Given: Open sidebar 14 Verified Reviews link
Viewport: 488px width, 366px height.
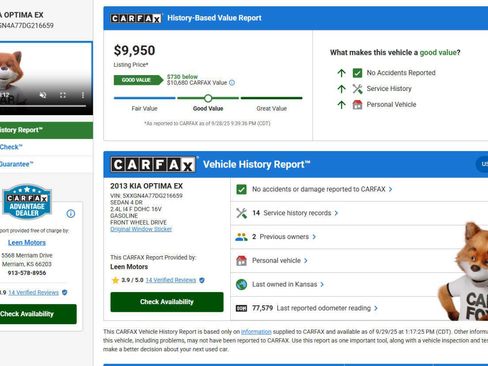Looking at the screenshot, I should [34, 293].
